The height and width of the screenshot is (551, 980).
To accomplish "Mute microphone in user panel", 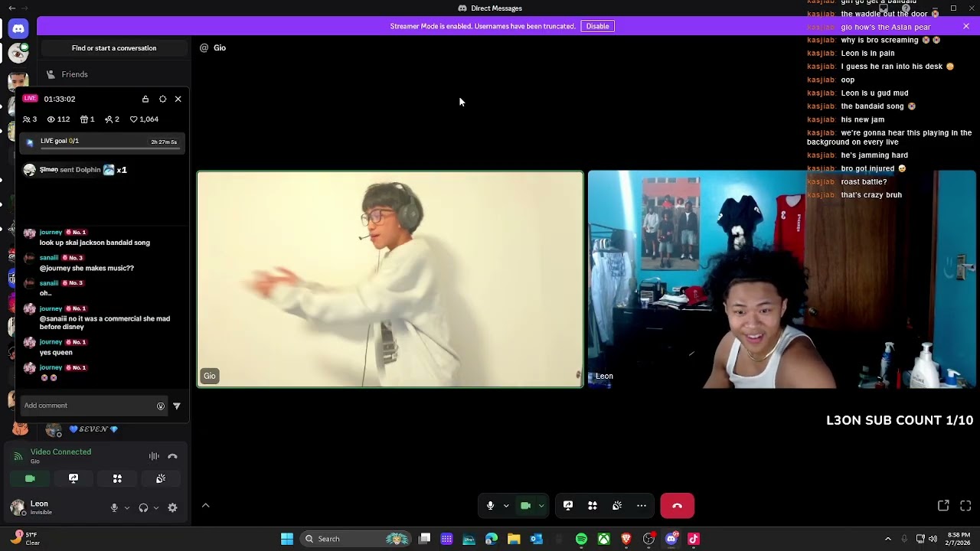I will pos(114,507).
